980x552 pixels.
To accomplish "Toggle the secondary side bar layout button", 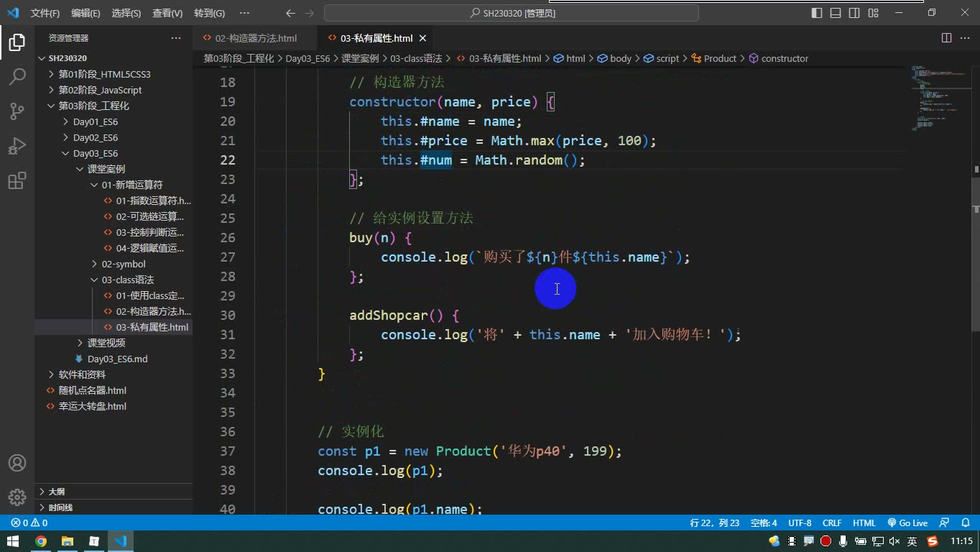I will (854, 13).
